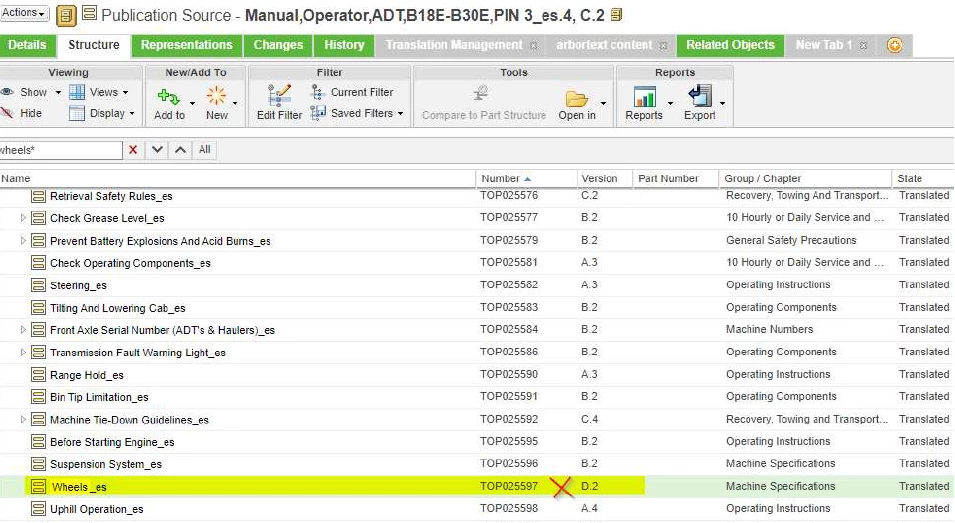Click the Display window icon
Screen dimensions: 955x523
pyautogui.click(x=77, y=113)
